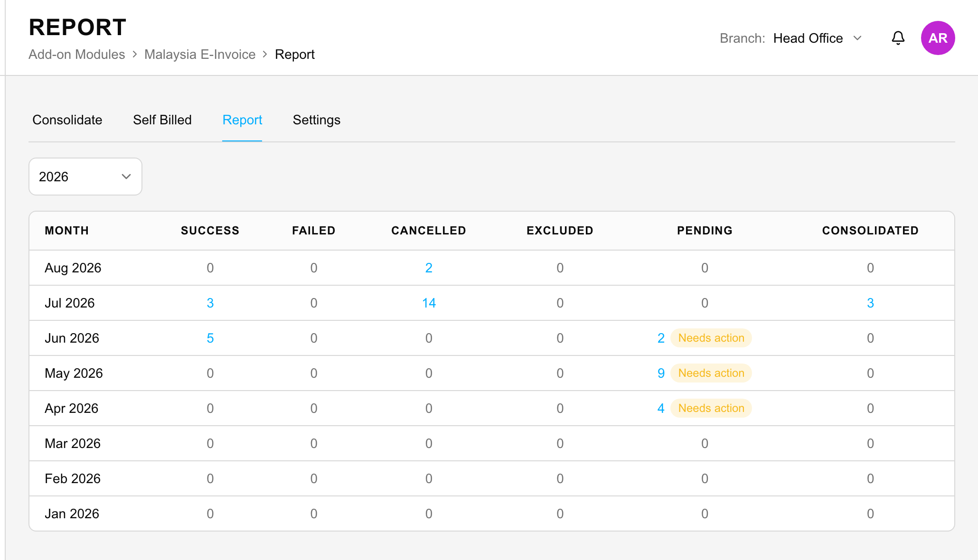Click the MONTH column header
Screen dimensions: 978x560
[x=67, y=231]
